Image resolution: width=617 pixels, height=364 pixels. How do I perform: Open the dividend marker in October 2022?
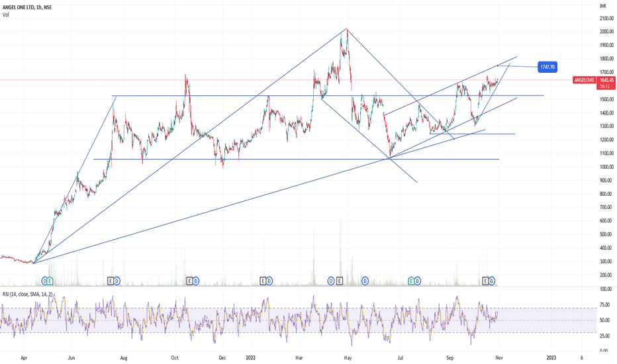coord(492,281)
